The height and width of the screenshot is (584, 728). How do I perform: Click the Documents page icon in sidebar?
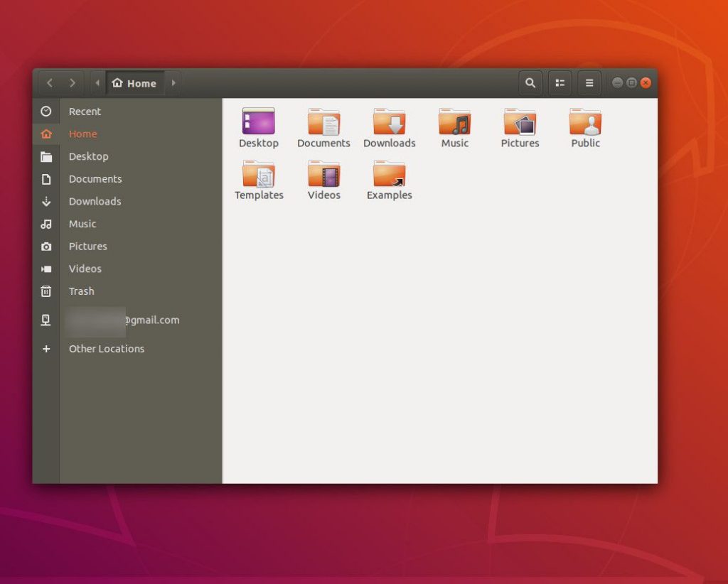46,179
